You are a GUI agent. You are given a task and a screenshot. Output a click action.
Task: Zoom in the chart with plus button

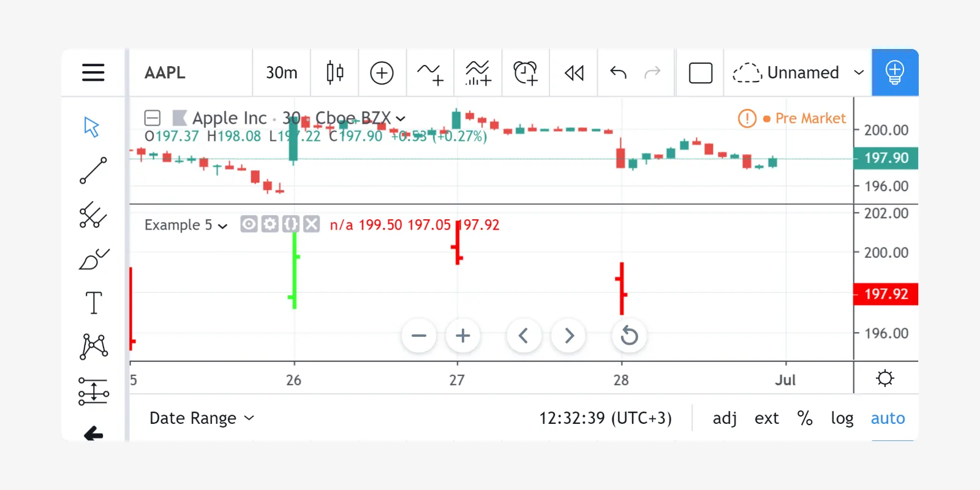[463, 336]
